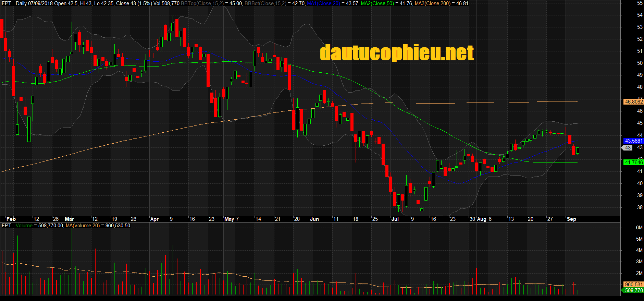Screen dimensions: 644x301
Task: Click the green 41.7646 price tag
Action: click(x=633, y=162)
